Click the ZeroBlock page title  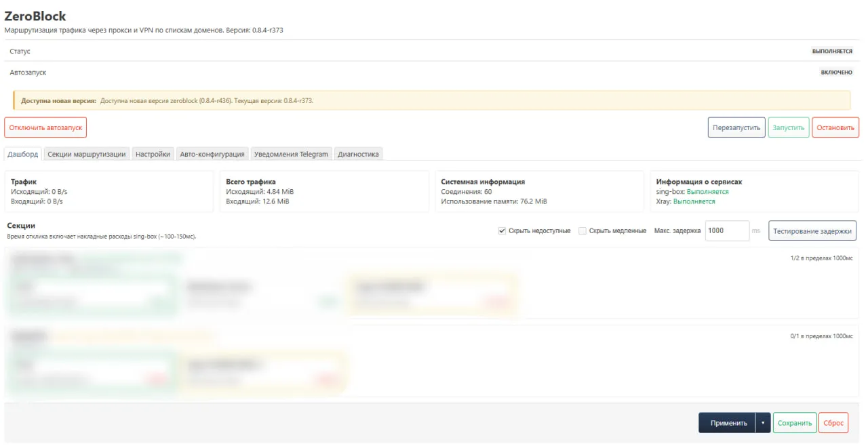point(35,16)
